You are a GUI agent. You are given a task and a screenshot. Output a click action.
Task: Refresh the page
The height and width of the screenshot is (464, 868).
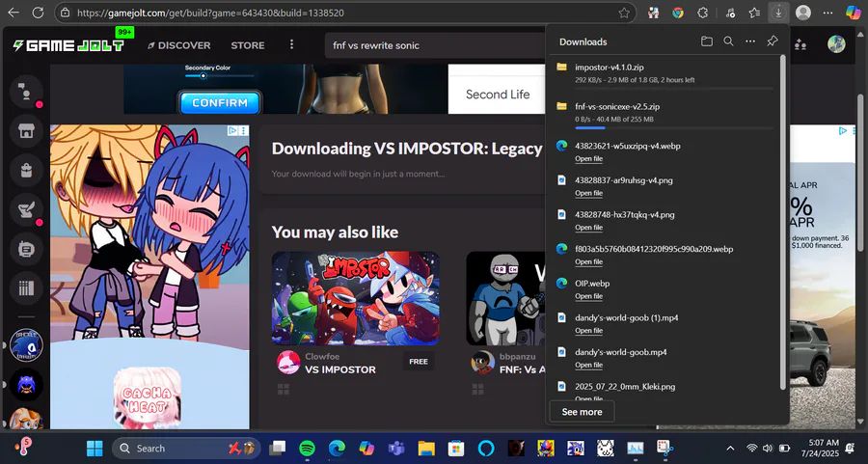pyautogui.click(x=38, y=13)
